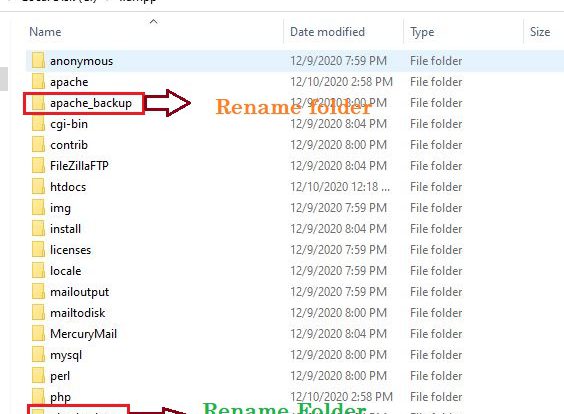Image resolution: width=564 pixels, height=414 pixels.
Task: Select the cgi-bin folder icon
Action: [x=38, y=123]
